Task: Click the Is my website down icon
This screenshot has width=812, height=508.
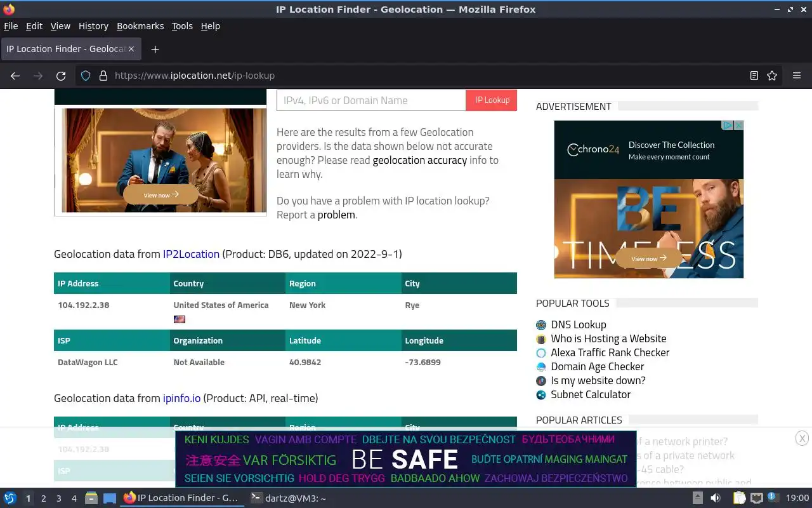Action: coord(541,381)
